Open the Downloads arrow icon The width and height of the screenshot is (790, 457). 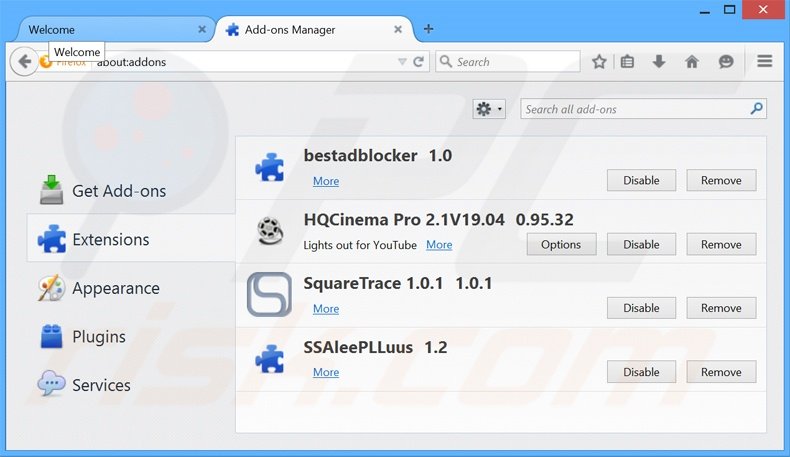click(x=659, y=61)
